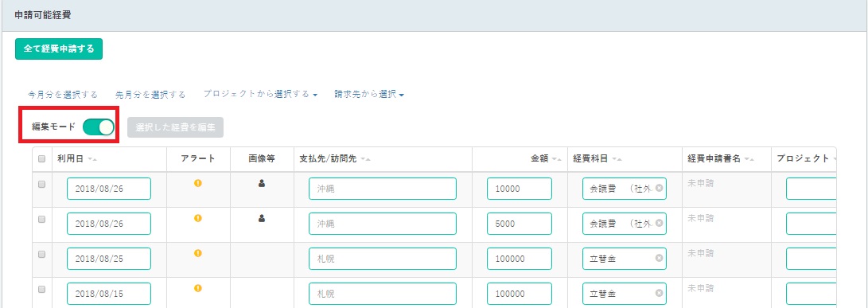This screenshot has height=308, width=868.
Task: Click the 100000 amount in the 2018/08/15 row
Action: click(520, 293)
